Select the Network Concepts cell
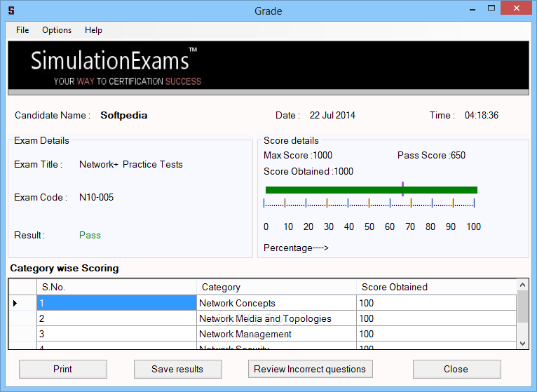Viewport: 537px width, 392px height. click(277, 303)
